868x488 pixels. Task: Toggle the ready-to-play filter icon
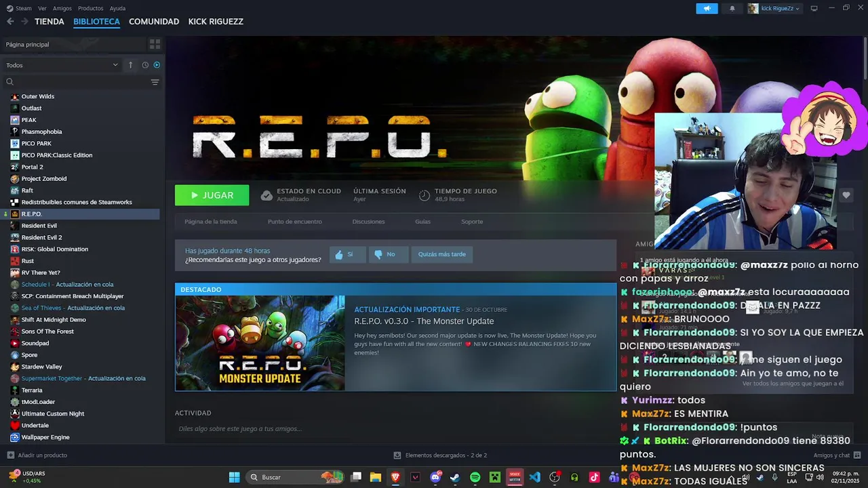(x=157, y=65)
